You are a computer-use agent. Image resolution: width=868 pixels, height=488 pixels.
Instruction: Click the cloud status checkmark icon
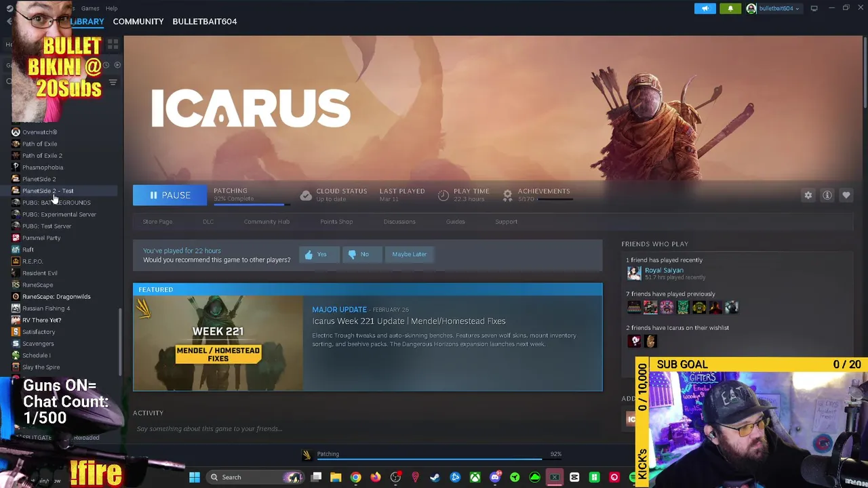[306, 195]
